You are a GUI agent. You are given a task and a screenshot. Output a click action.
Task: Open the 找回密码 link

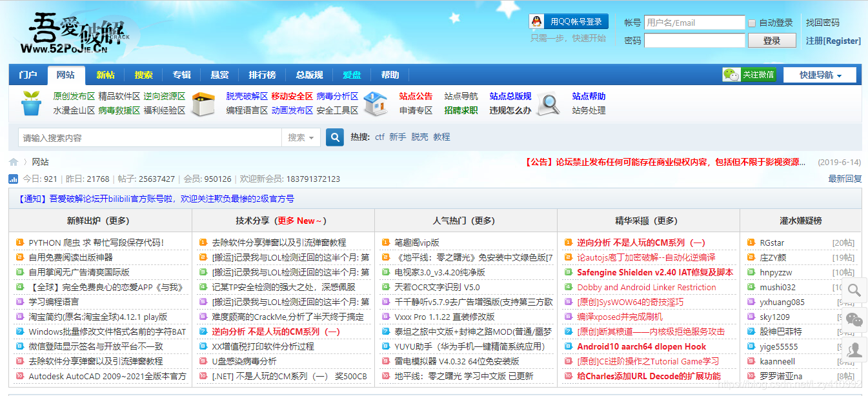pyautogui.click(x=823, y=23)
